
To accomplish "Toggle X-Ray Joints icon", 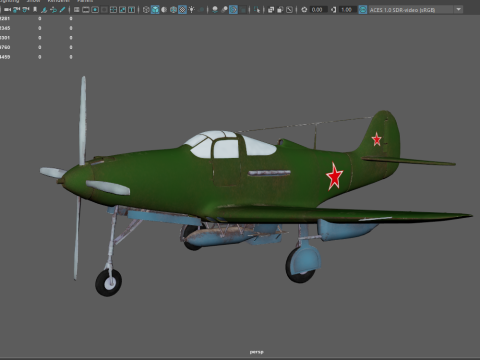I will pyautogui.click(x=289, y=10).
